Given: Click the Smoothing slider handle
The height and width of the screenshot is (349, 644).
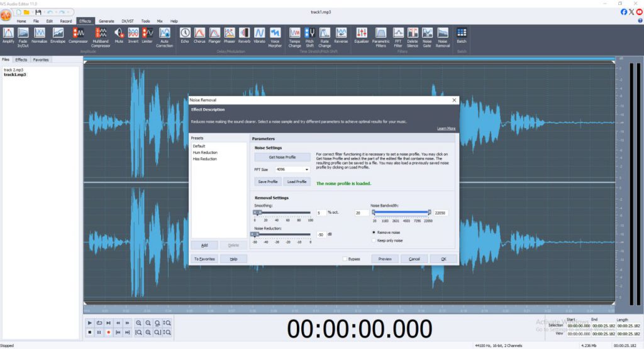Looking at the screenshot, I should tap(256, 213).
